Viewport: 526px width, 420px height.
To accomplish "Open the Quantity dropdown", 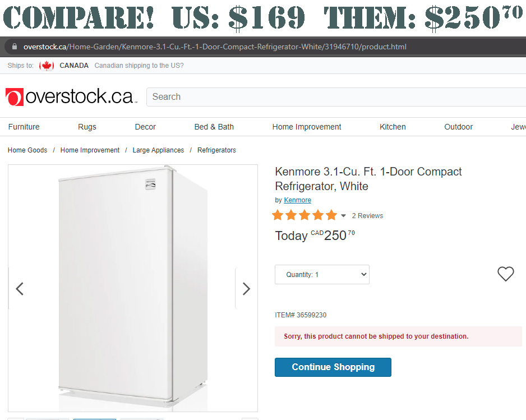I will (x=322, y=274).
